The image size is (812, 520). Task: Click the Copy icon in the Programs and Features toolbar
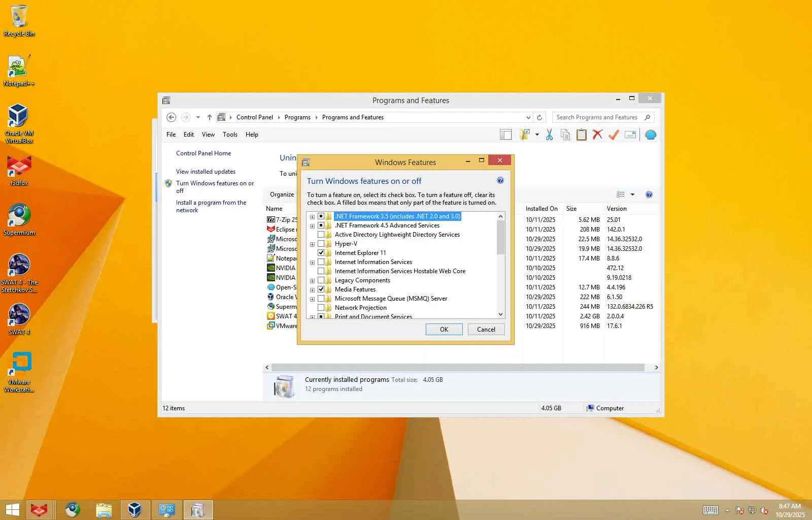pos(565,135)
